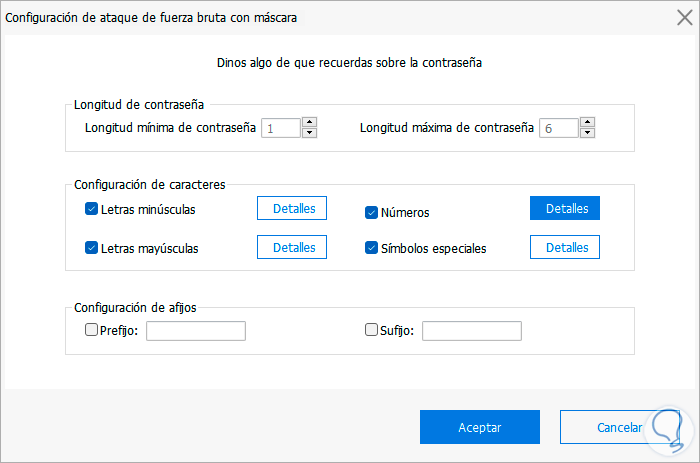Increase the minimum password length spinner
700x463 pixels.
(x=310, y=123)
